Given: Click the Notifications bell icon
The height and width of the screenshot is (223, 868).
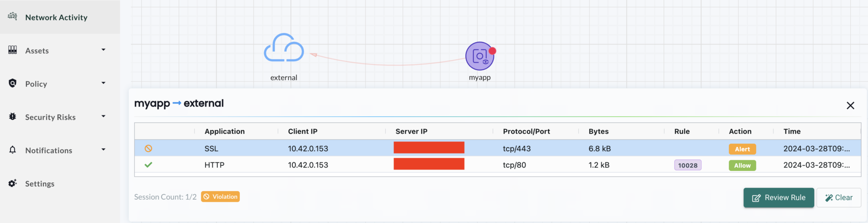Looking at the screenshot, I should (13, 150).
